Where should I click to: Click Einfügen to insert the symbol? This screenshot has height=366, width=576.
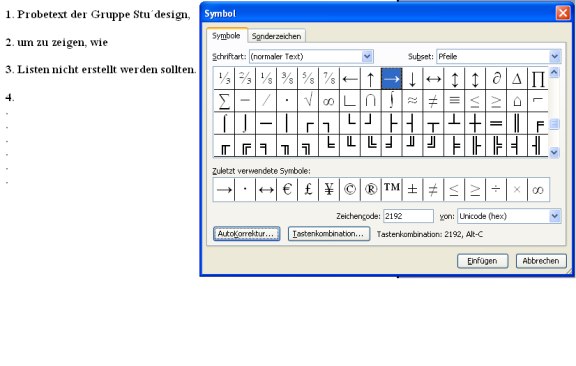click(x=482, y=261)
